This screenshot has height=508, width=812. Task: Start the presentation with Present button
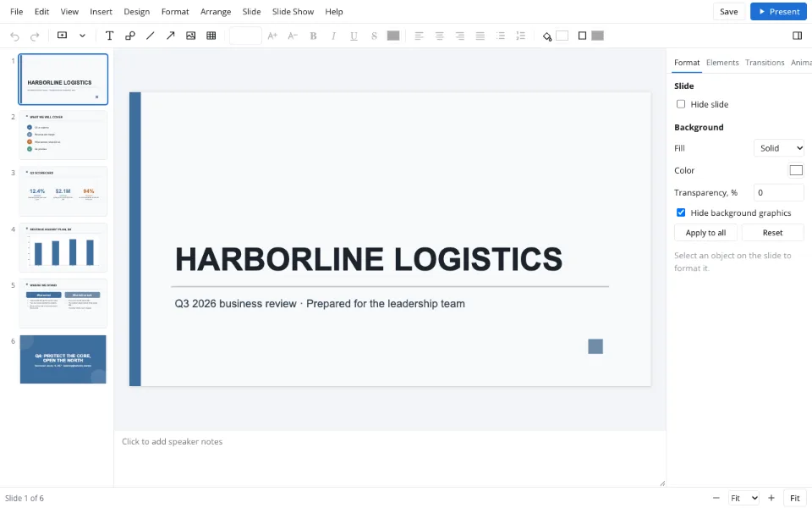[x=778, y=11]
